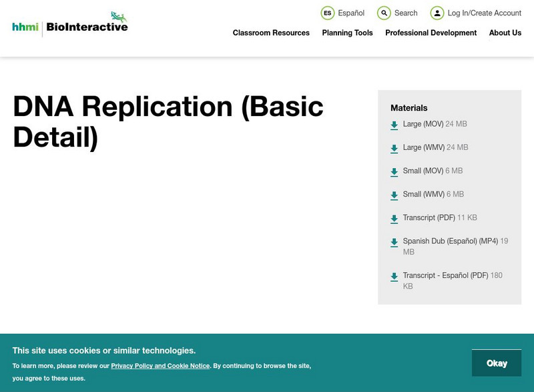This screenshot has width=534, height=392.
Task: Click Log In/Create Account
Action: [x=481, y=12]
